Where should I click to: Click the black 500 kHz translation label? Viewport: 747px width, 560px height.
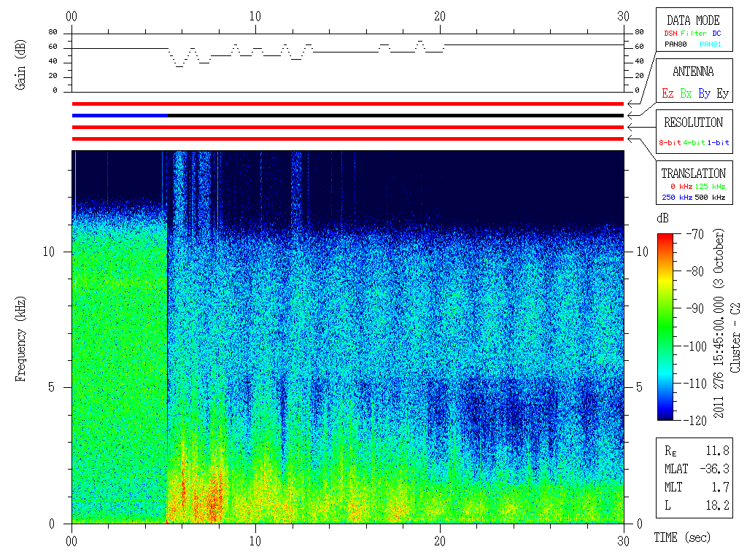pos(710,197)
